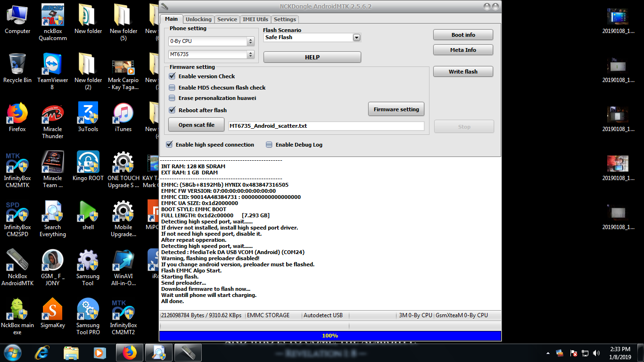Viewport: 644px width, 362px height.
Task: Click the 100% blue progress bar
Action: tap(330, 336)
